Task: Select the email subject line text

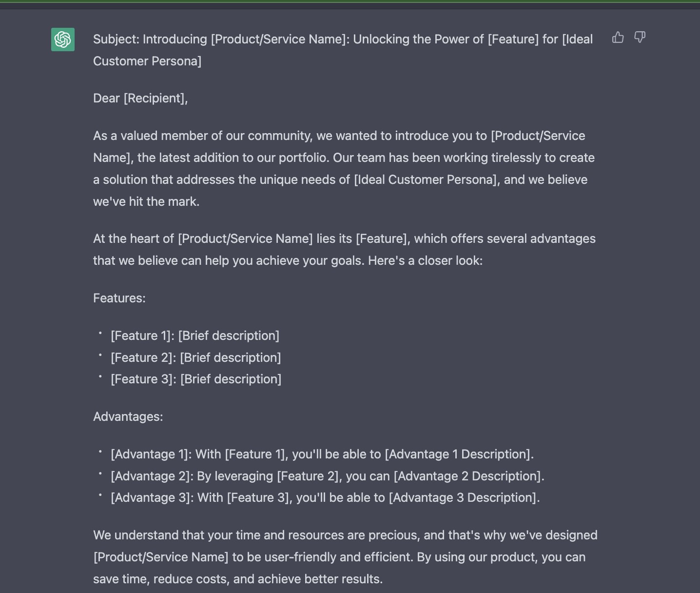Action: click(x=341, y=39)
